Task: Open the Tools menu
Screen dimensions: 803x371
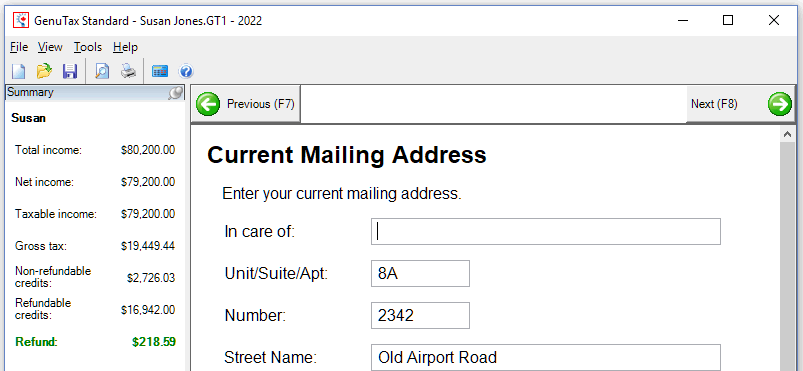Action: [88, 47]
